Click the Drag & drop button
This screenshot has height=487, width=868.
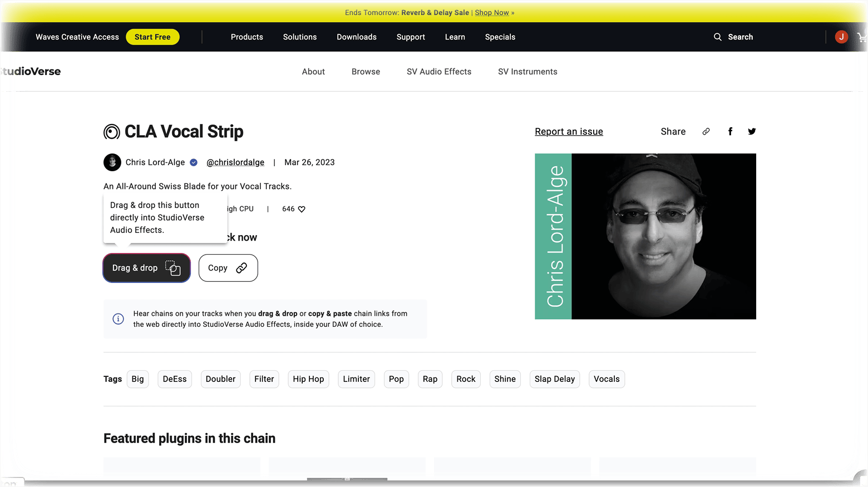coord(147,268)
